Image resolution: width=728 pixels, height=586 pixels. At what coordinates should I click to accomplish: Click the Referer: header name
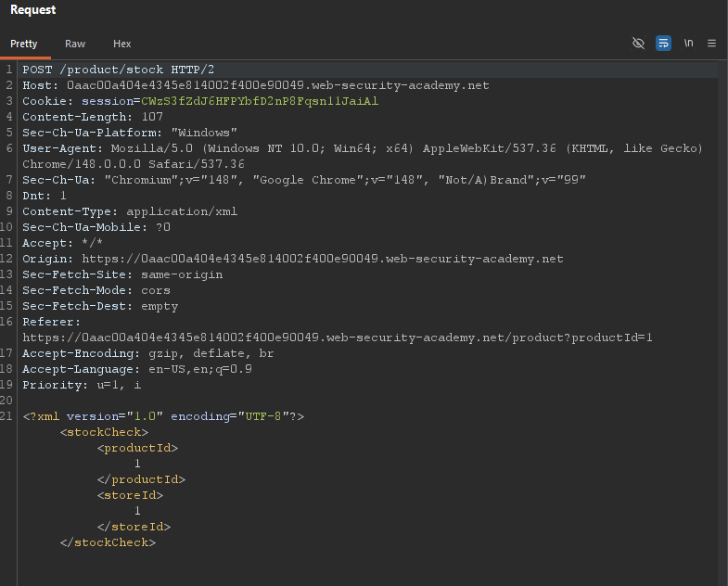point(52,323)
